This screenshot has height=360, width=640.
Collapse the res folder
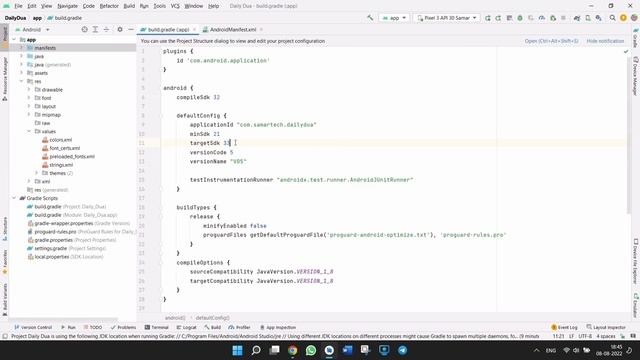(21, 81)
